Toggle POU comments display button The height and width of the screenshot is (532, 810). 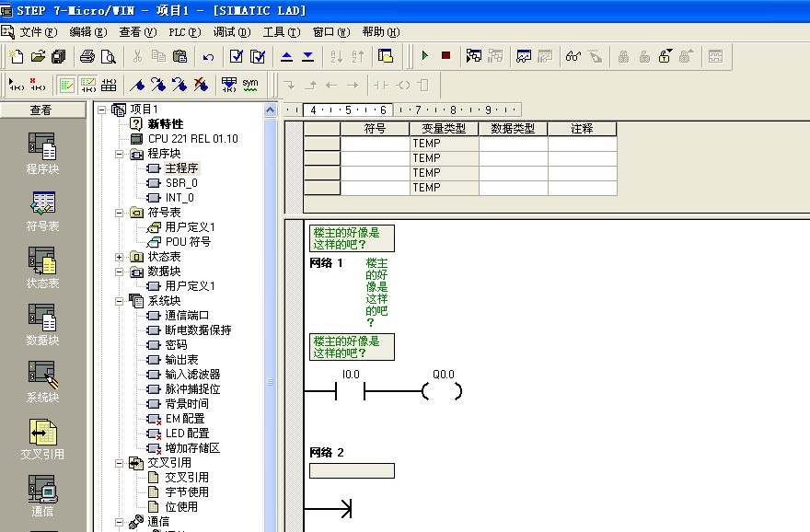coord(66,85)
